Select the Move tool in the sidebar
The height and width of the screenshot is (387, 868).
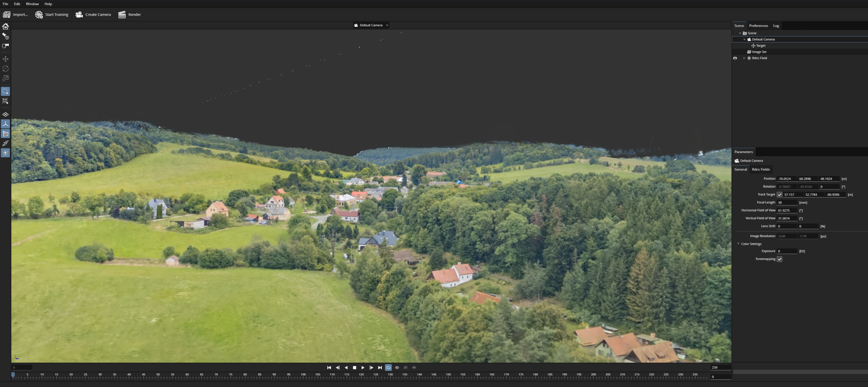[5, 58]
